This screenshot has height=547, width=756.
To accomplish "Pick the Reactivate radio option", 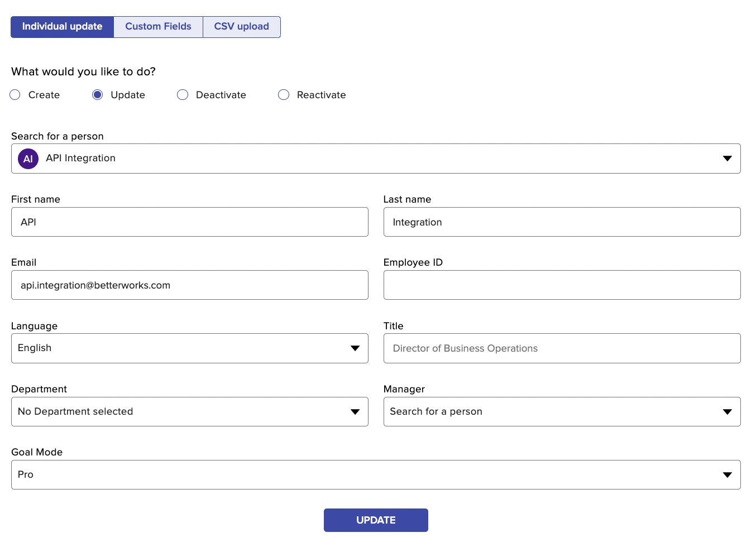I will point(284,95).
